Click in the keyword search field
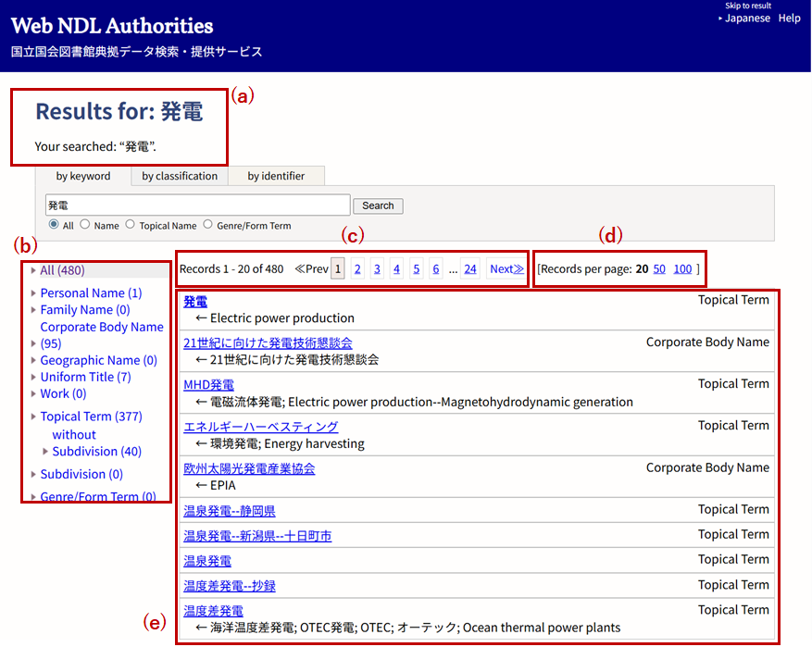The image size is (812, 647). [x=198, y=205]
